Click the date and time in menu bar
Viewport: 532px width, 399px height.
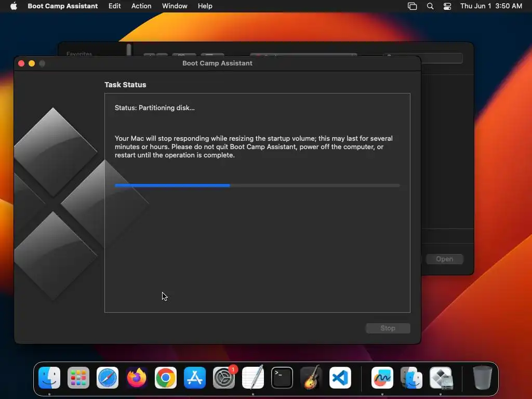pos(491,6)
